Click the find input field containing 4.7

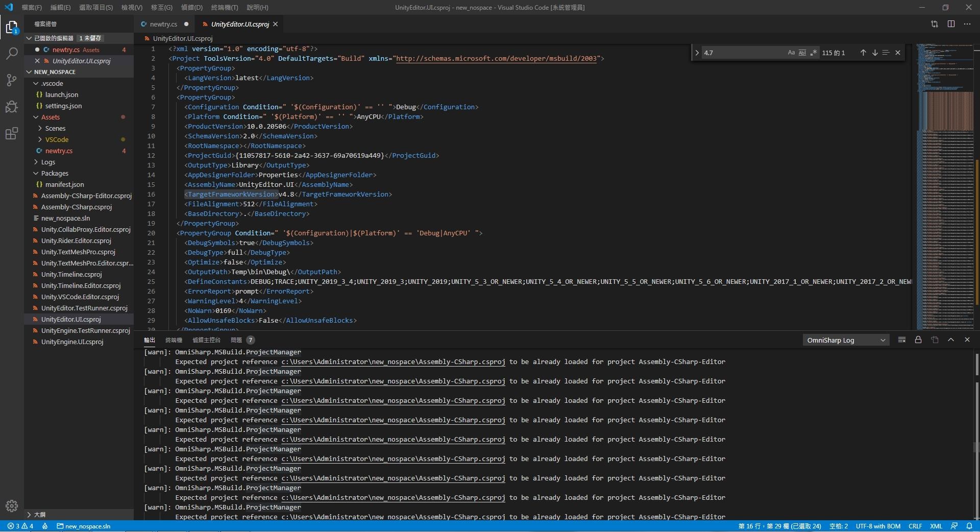pos(740,53)
